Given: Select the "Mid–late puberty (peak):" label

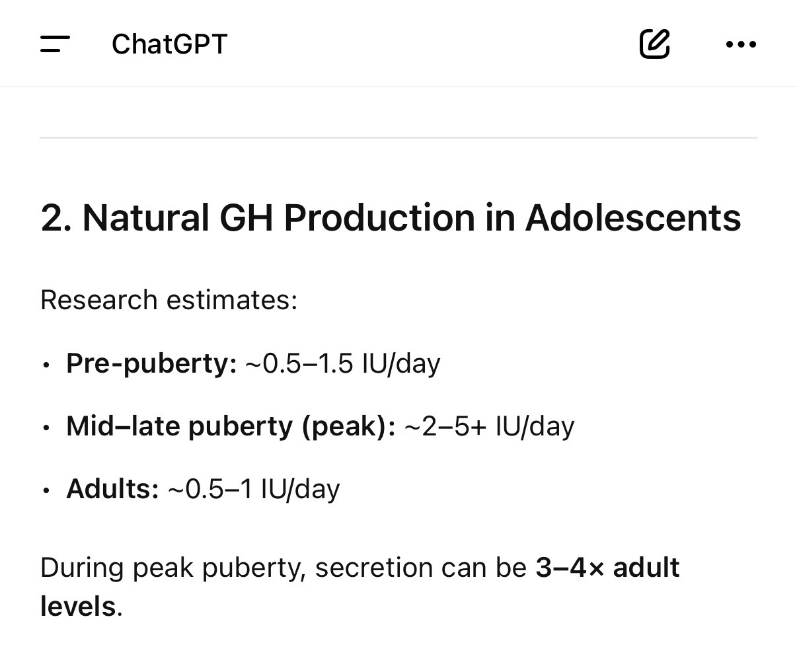Looking at the screenshot, I should 231,426.
